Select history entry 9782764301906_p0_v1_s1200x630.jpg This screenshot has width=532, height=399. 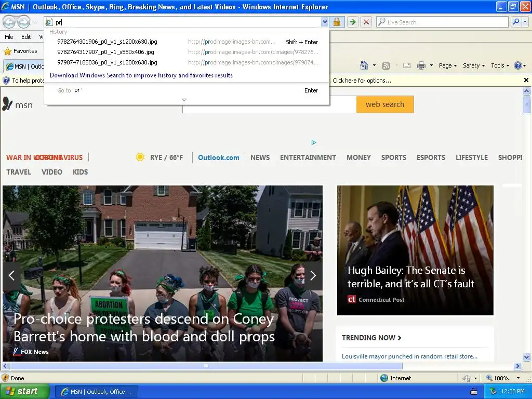point(187,42)
